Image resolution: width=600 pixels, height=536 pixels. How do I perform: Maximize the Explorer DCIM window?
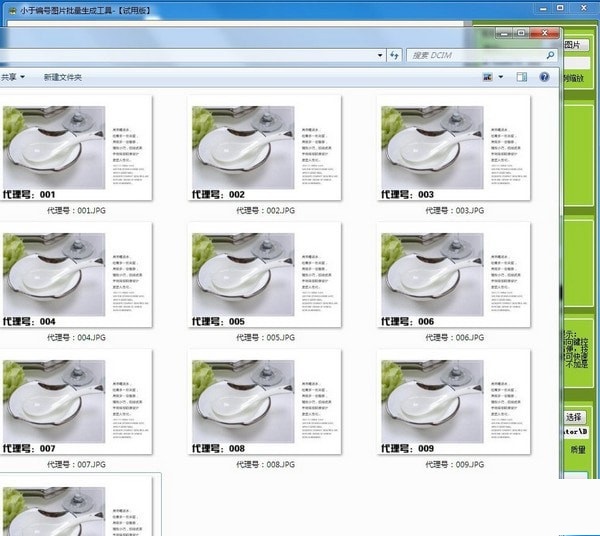[x=521, y=33]
